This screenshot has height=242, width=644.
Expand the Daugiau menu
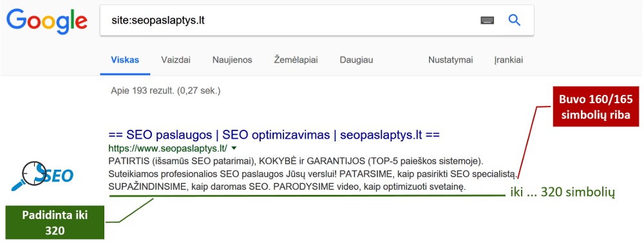pyautogui.click(x=356, y=60)
